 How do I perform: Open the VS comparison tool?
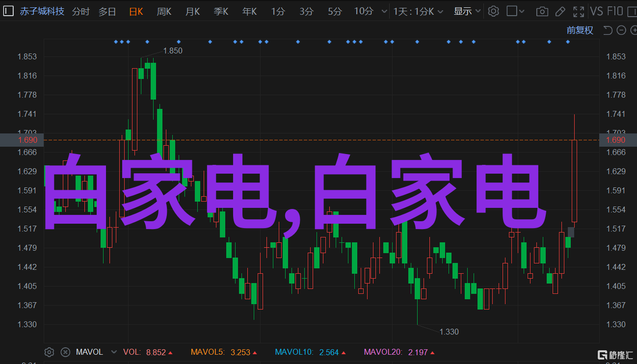coord(596,11)
